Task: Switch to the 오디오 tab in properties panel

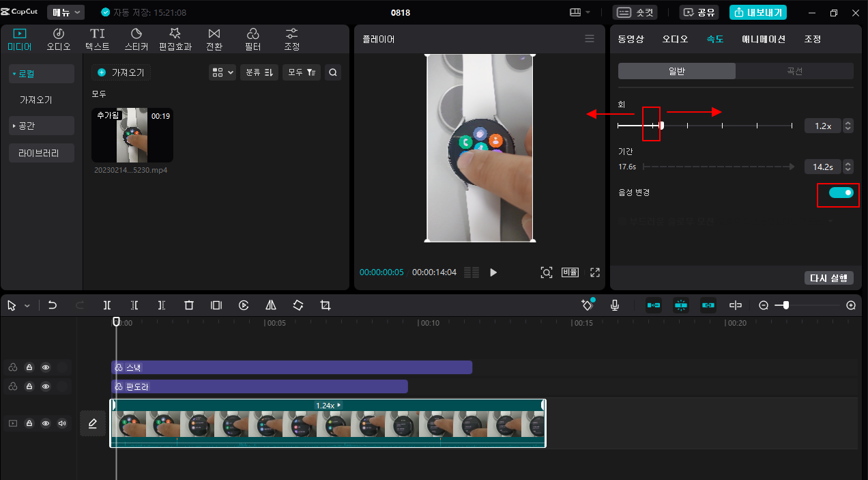Action: click(x=676, y=39)
